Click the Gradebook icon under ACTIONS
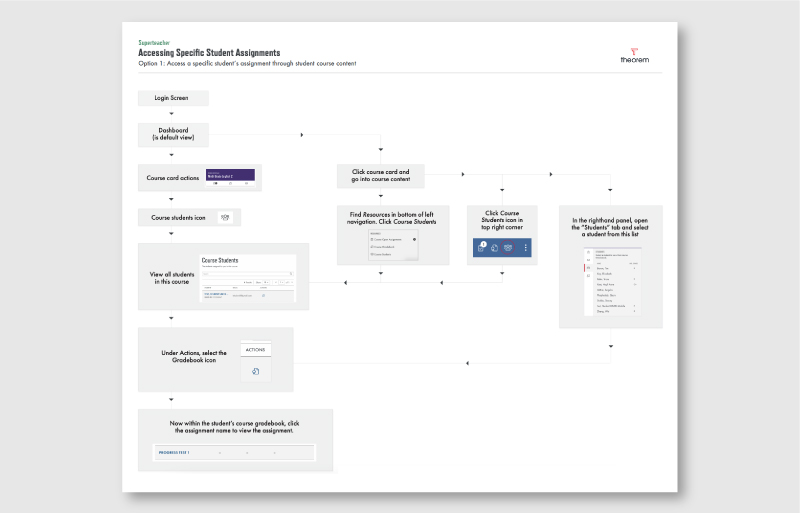The image size is (800, 513). click(256, 371)
